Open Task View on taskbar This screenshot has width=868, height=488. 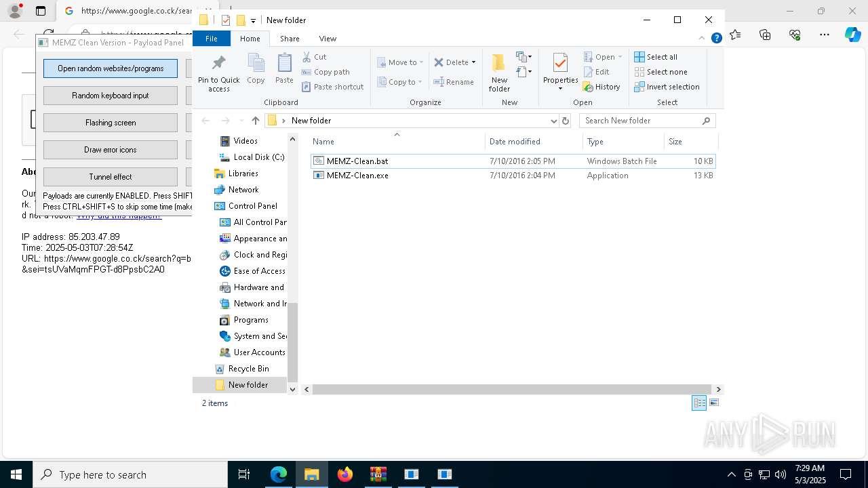pos(244,474)
